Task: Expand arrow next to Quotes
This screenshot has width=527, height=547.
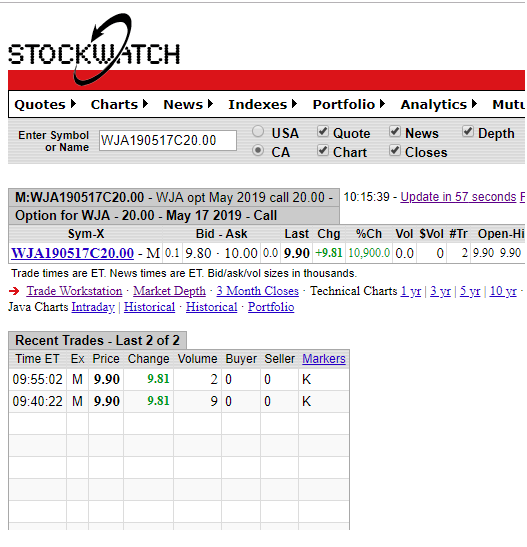Action: point(73,104)
